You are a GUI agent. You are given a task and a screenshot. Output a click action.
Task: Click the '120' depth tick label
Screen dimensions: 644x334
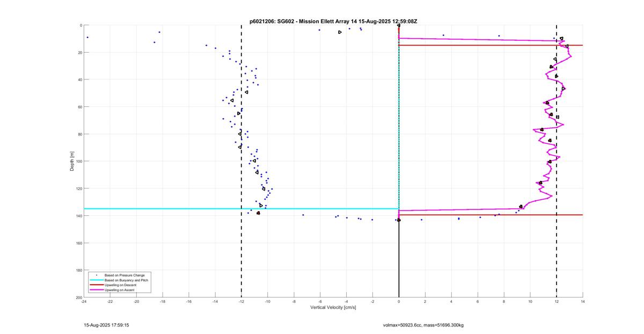(78, 188)
